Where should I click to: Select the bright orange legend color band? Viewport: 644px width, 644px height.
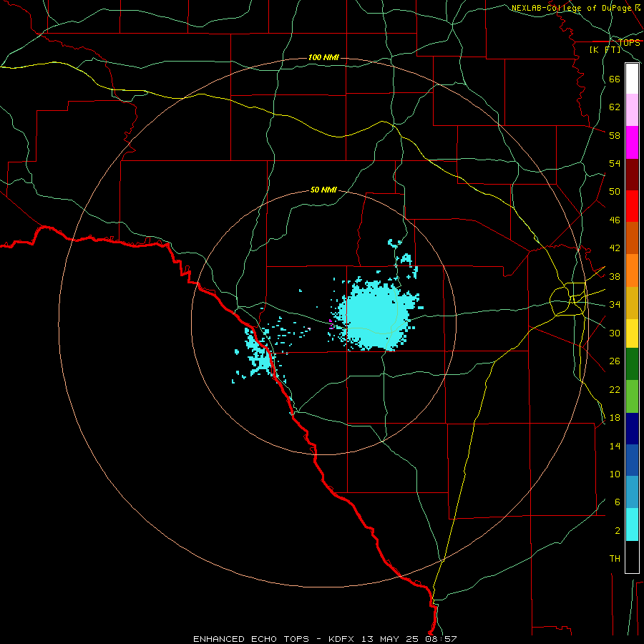point(632,270)
